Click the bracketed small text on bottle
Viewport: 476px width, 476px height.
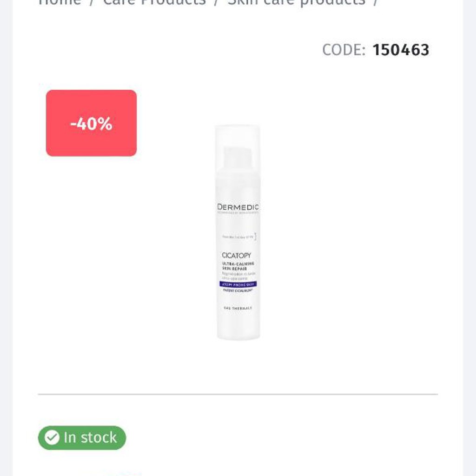(239, 237)
